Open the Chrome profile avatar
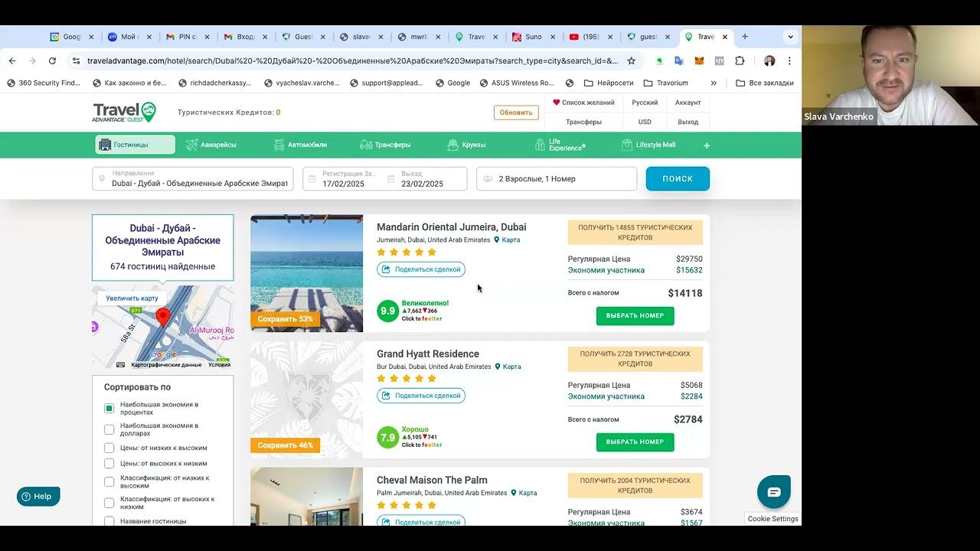 tap(769, 60)
